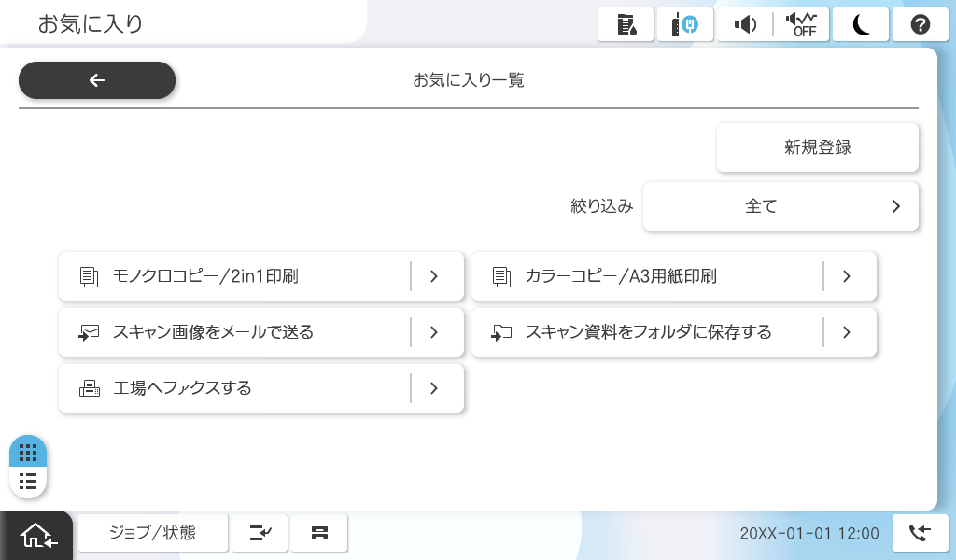Toggle the quiet mode OFF indicator

tap(800, 25)
